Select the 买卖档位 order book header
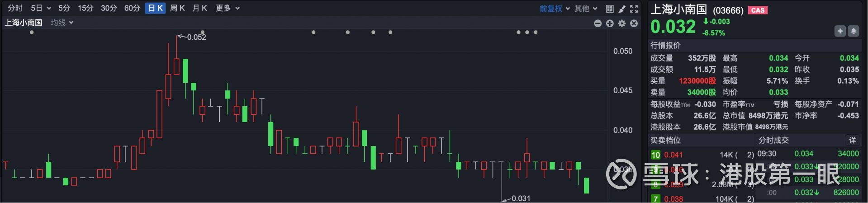 coord(665,140)
